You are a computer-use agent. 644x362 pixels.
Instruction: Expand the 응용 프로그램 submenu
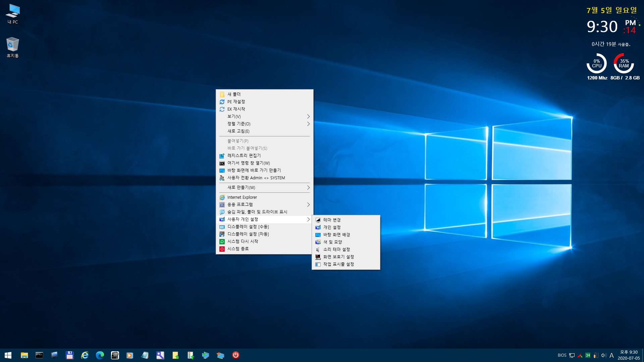pos(265,204)
